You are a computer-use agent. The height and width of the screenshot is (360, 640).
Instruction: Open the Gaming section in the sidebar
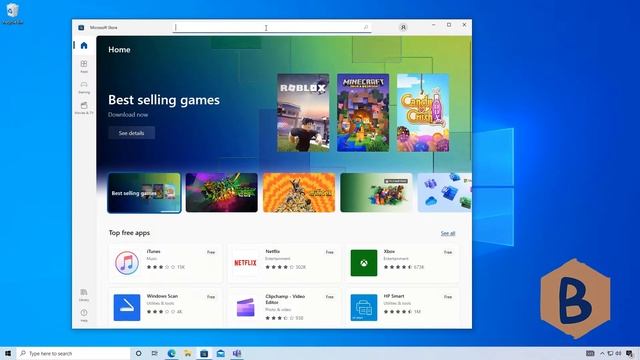(x=84, y=87)
